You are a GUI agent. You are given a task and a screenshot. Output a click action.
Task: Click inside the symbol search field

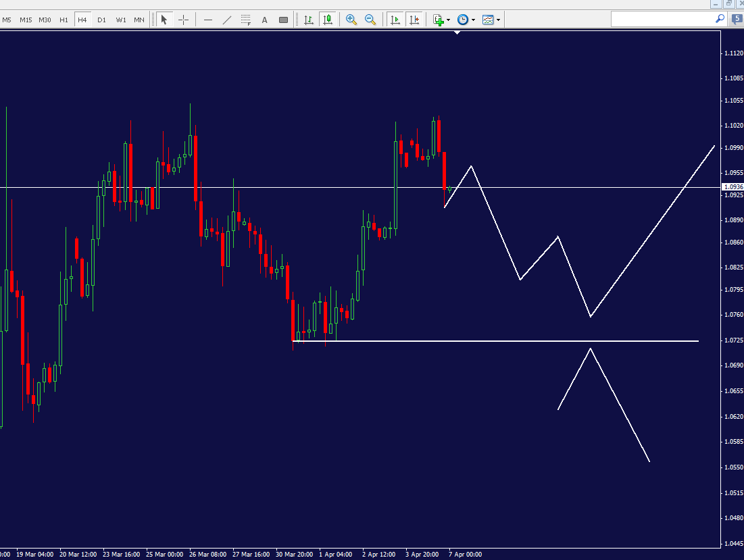point(666,19)
